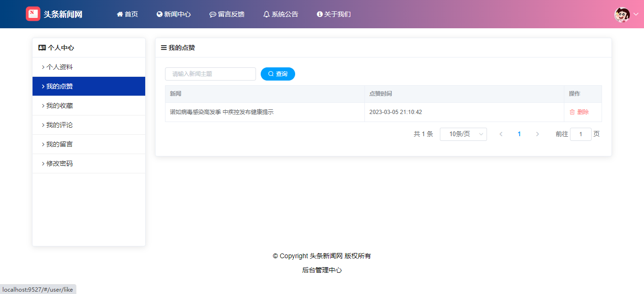Select 个人资料 in the sidebar
This screenshot has height=294, width=644.
[x=59, y=67]
